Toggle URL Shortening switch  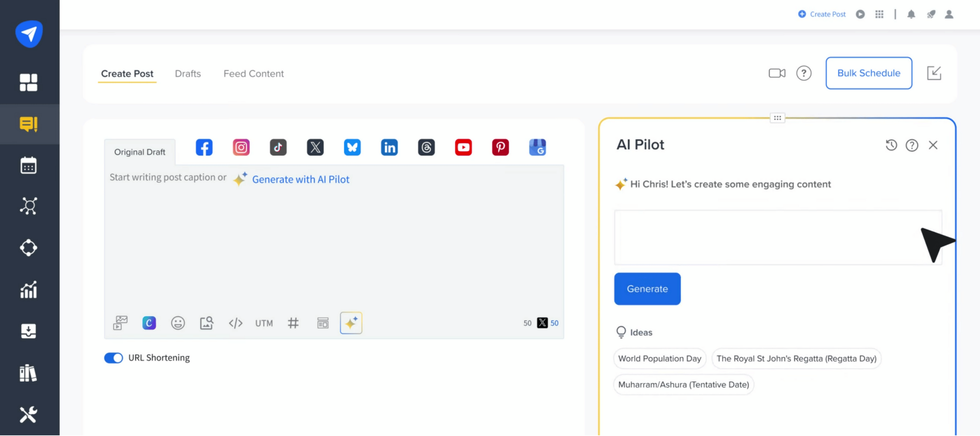[113, 358]
